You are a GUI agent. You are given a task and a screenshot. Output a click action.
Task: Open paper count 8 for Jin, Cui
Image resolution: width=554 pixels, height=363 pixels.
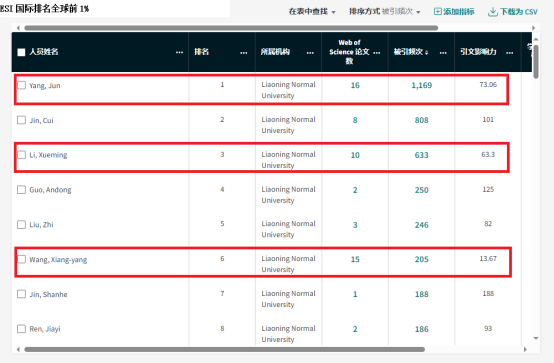click(x=355, y=120)
